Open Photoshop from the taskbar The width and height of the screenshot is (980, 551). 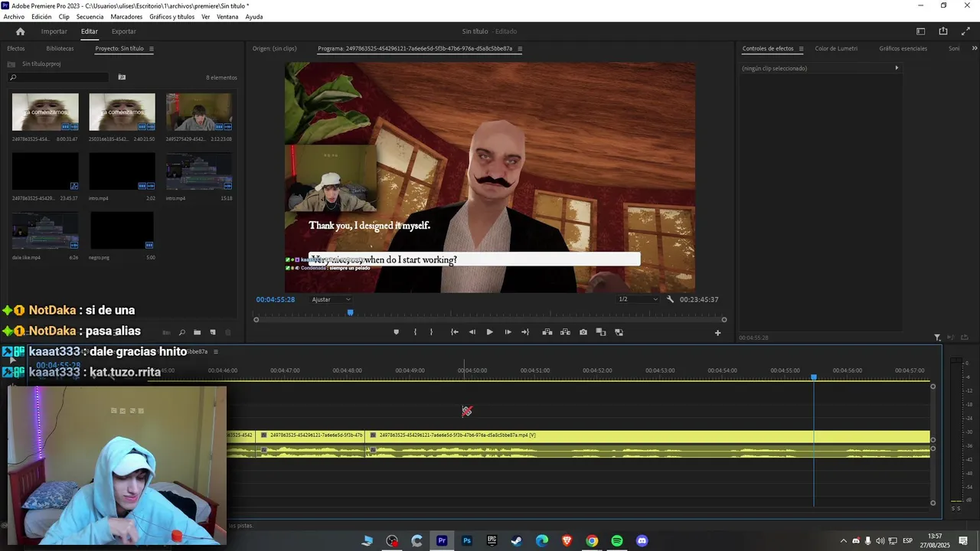[x=467, y=541]
